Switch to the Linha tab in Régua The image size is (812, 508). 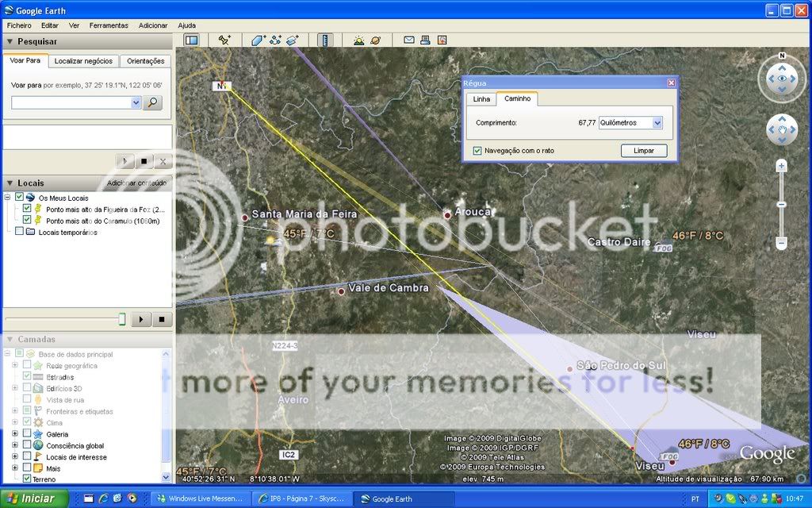[482, 99]
